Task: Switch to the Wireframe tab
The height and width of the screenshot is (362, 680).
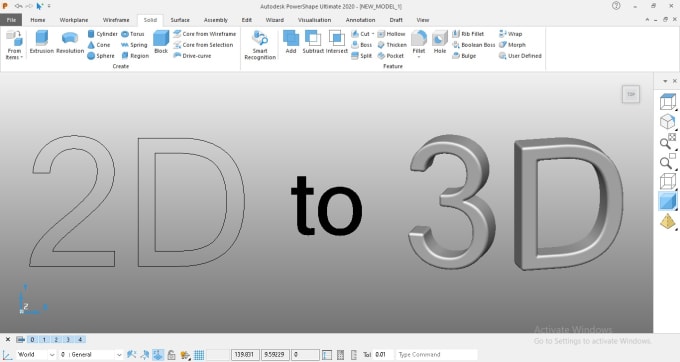Action: 116,20
